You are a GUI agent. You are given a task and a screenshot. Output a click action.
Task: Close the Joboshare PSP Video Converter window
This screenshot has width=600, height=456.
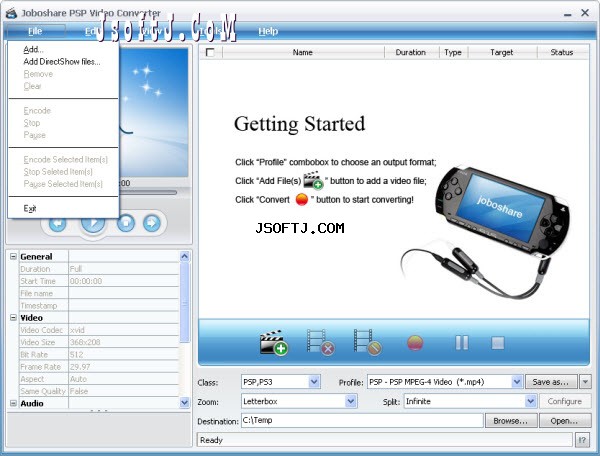click(x=585, y=13)
